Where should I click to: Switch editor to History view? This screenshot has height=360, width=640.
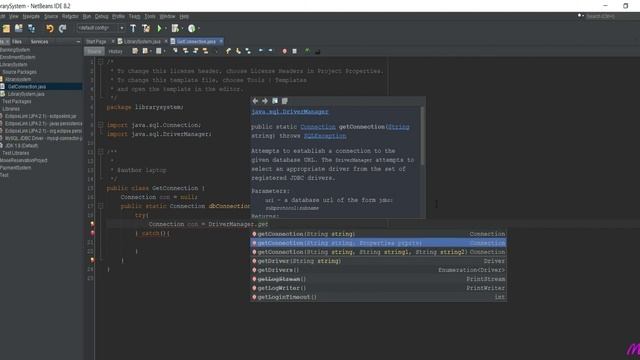click(x=116, y=51)
